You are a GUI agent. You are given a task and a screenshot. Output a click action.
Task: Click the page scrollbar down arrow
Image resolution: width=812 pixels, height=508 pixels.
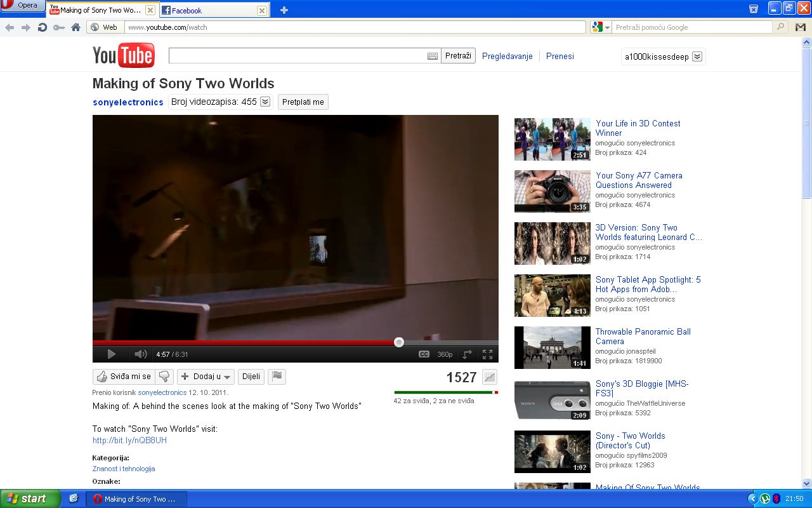point(806,483)
